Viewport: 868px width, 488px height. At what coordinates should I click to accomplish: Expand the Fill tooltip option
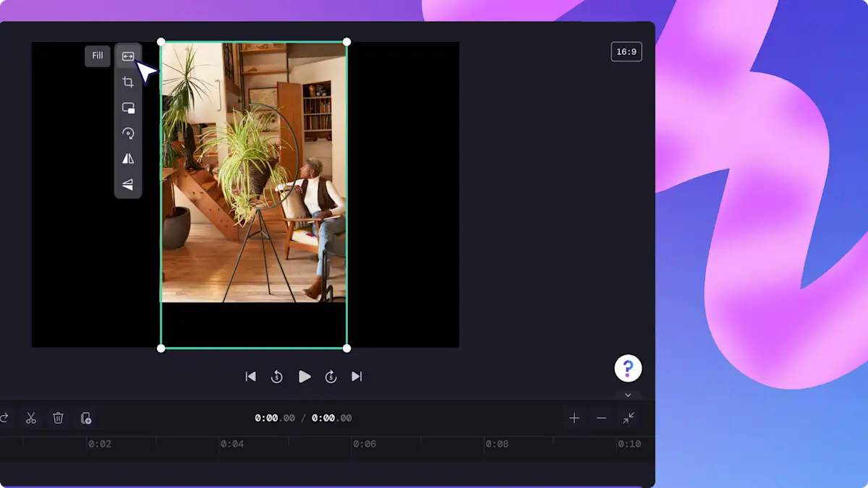(x=97, y=56)
